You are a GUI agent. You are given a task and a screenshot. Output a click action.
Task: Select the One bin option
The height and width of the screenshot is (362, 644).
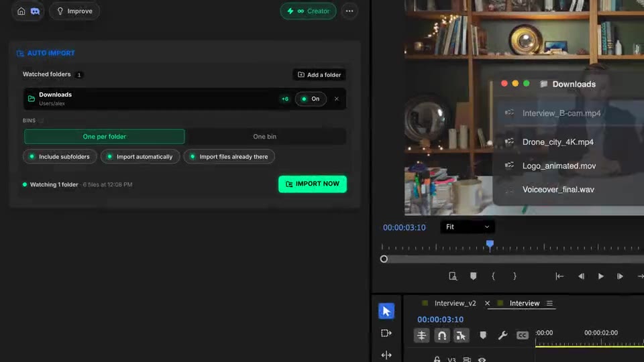pos(265,137)
